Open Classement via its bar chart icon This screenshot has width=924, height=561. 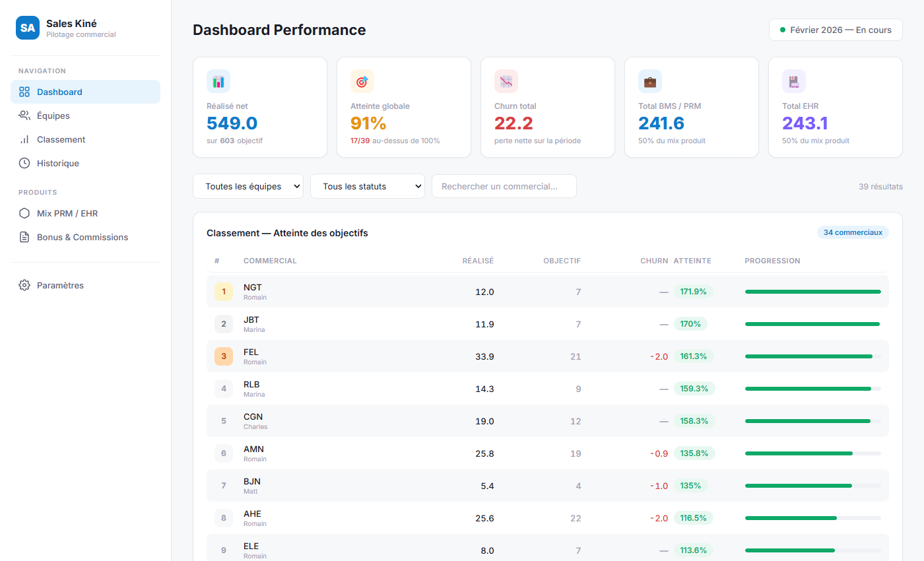(x=23, y=139)
